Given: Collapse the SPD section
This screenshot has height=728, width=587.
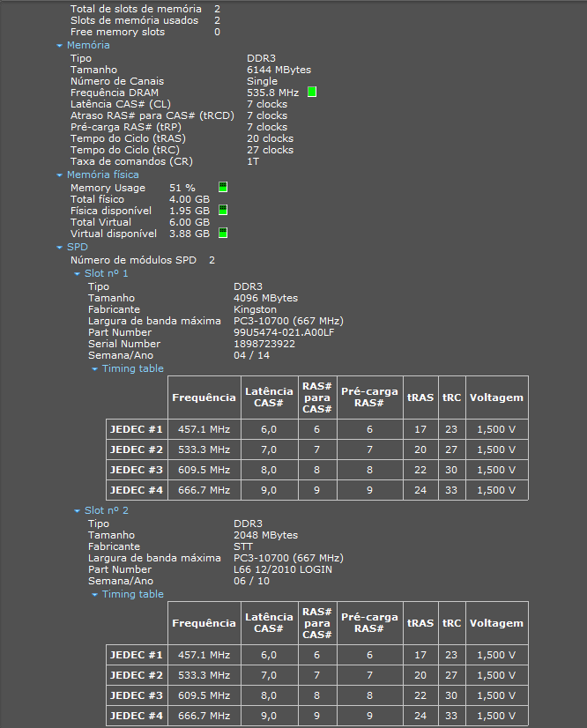Looking at the screenshot, I should pyautogui.click(x=59, y=248).
